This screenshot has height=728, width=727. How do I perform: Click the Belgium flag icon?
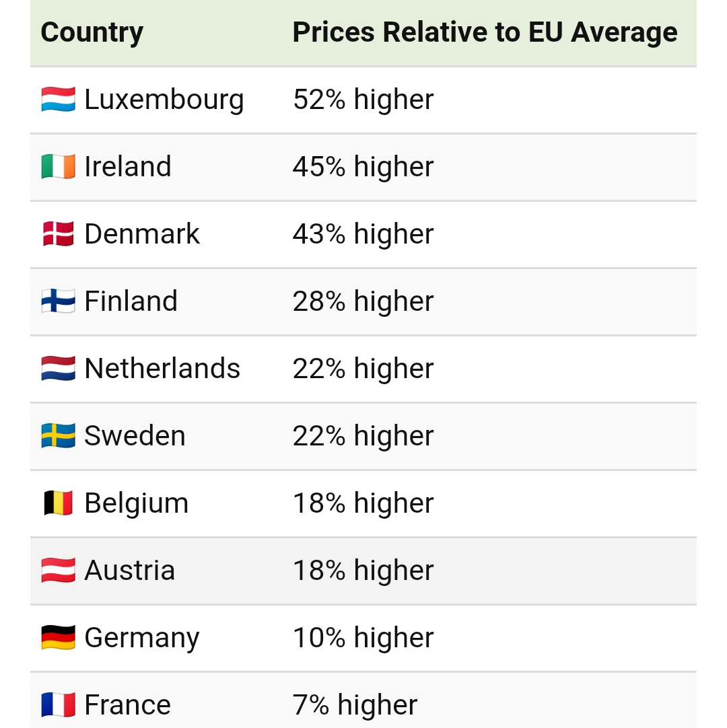point(58,503)
